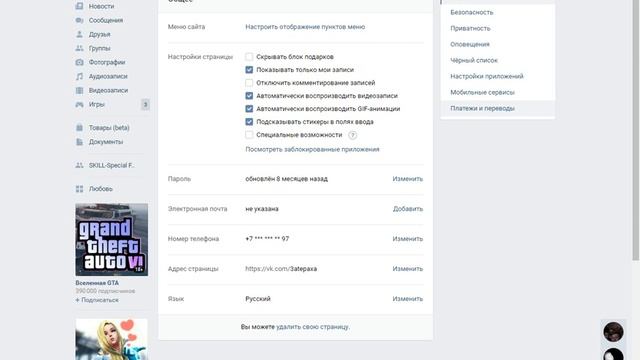The image size is (640, 360).
Task: Enable Отключить комментирование записей checkbox
Action: pos(249,83)
